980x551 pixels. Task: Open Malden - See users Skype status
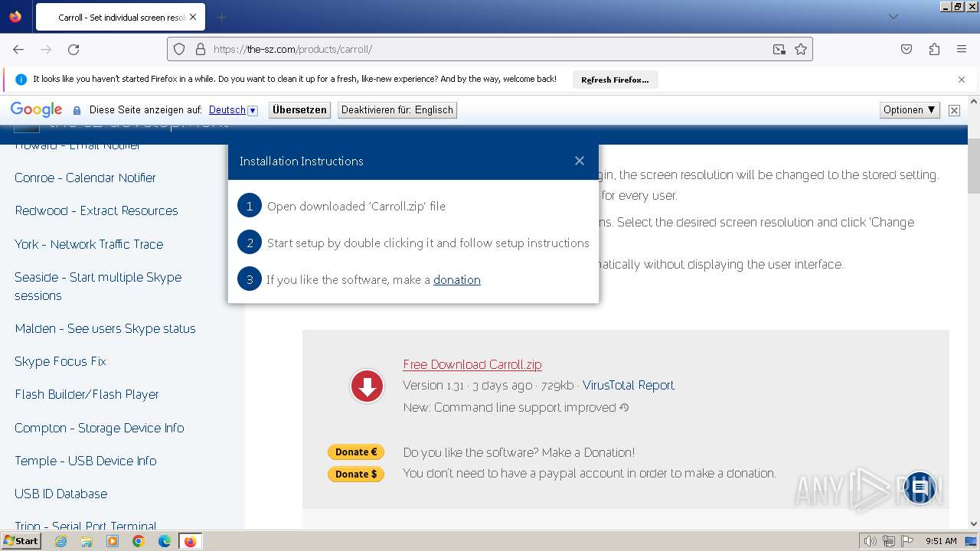point(105,329)
